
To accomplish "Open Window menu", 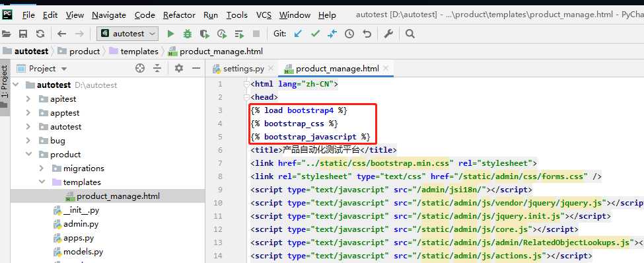I will (x=295, y=15).
